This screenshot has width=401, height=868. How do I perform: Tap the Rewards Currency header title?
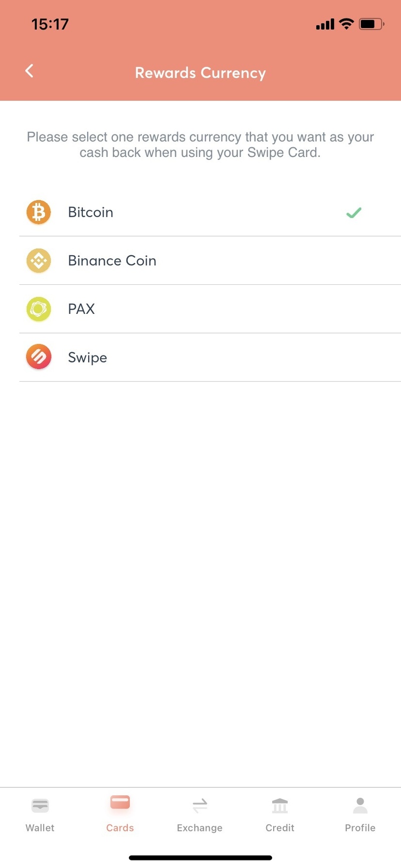pyautogui.click(x=200, y=73)
